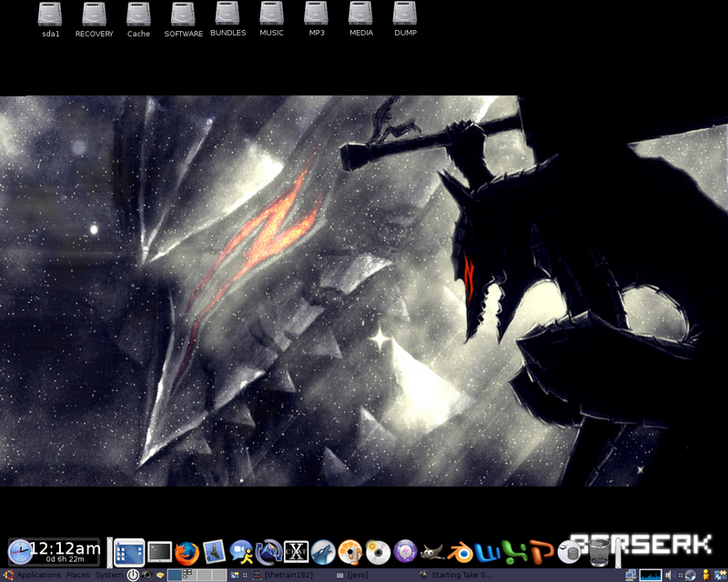728x582 pixels.
Task: Open the Places menu
Action: (78, 575)
